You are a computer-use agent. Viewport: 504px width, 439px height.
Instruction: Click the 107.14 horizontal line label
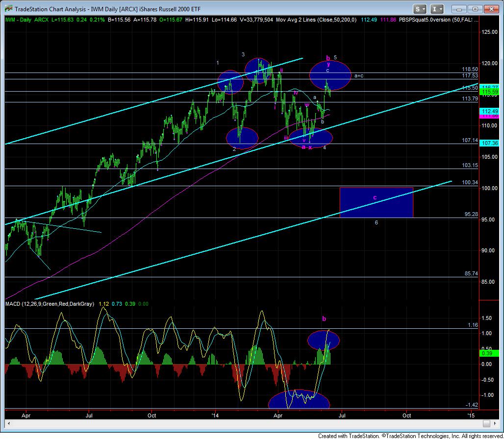[470, 140]
